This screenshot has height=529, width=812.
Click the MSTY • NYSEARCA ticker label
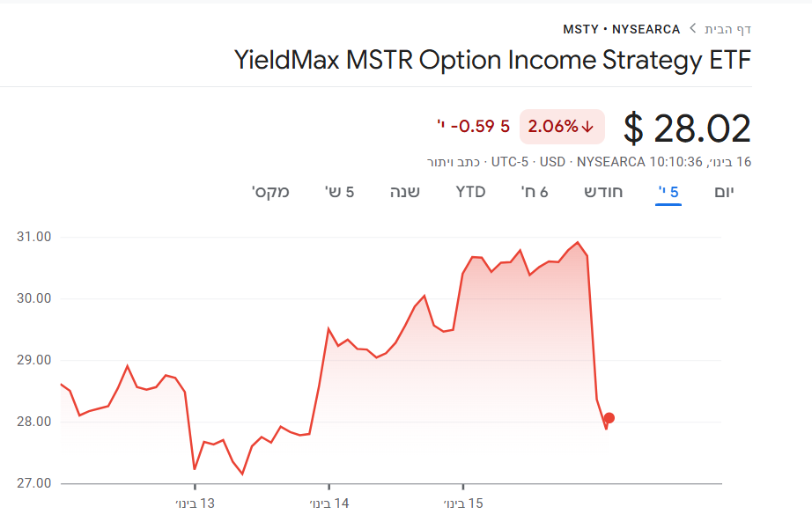coord(621,29)
